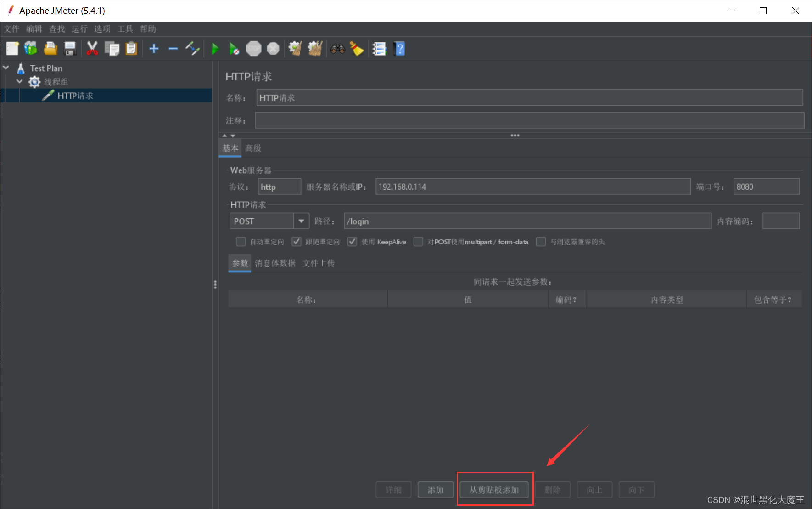Click the Reset Search brush icon
The height and width of the screenshot is (509, 812).
[357, 48]
